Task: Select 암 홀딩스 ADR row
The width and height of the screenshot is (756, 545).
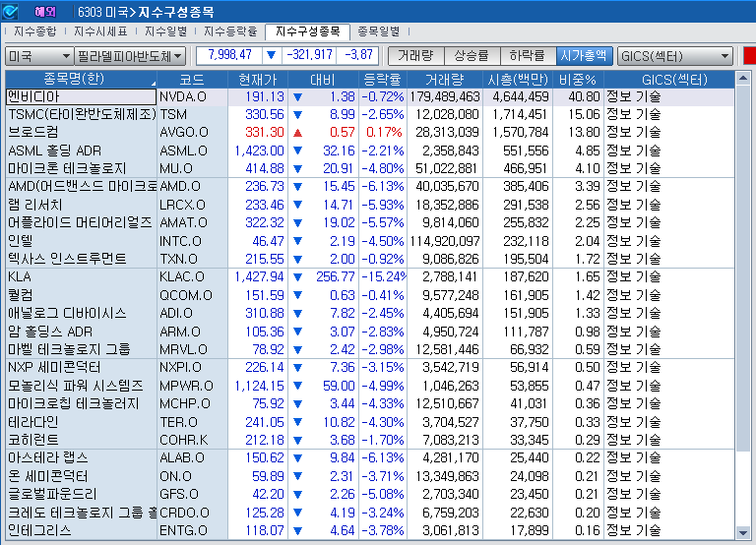Action: click(x=370, y=332)
